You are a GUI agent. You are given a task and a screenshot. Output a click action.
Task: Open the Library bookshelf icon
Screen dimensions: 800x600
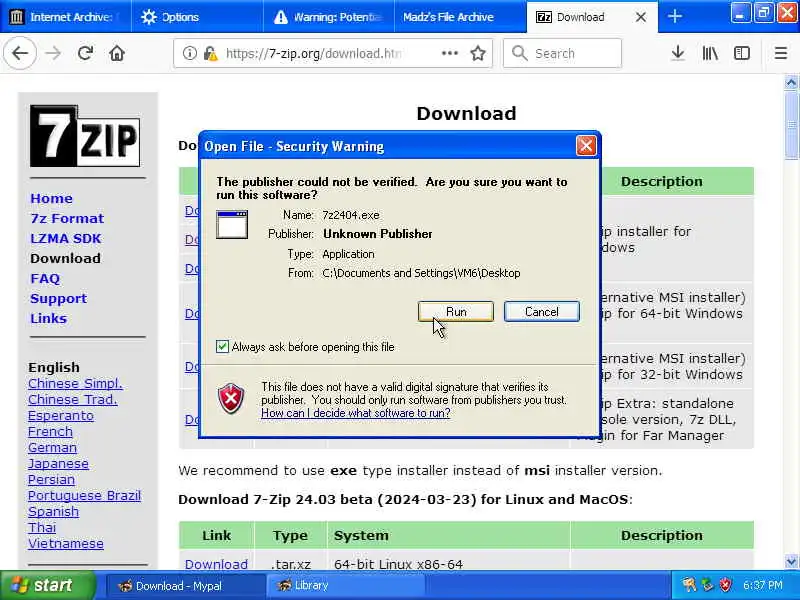pyautogui.click(x=710, y=53)
